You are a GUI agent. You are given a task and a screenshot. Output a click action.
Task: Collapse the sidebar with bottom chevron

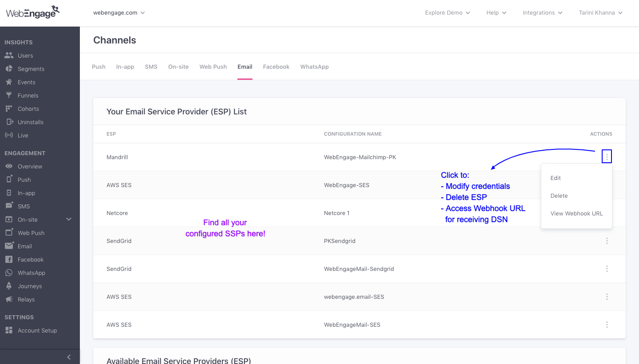coord(69,357)
